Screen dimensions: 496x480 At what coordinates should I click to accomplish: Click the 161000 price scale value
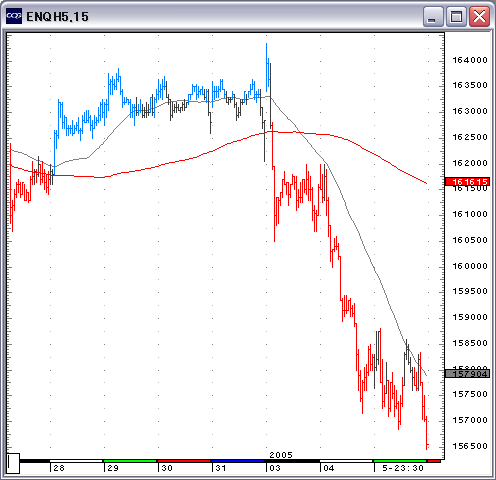(x=470, y=214)
